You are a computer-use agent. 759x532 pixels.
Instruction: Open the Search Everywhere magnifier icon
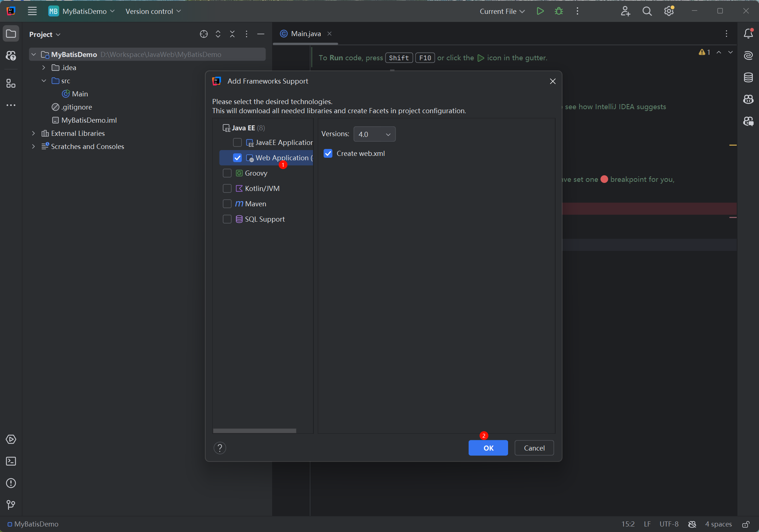(x=647, y=11)
